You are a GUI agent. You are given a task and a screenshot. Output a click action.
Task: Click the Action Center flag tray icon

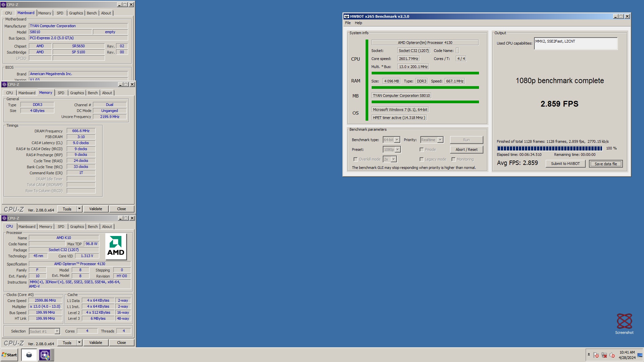point(596,355)
